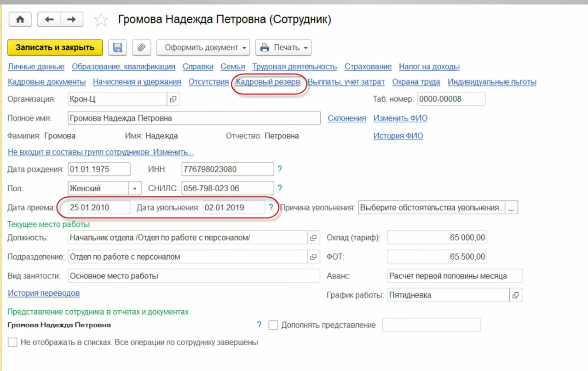This screenshot has width=588, height=371.
Task: Click Не входит в составы групп link
Action: coord(101,152)
